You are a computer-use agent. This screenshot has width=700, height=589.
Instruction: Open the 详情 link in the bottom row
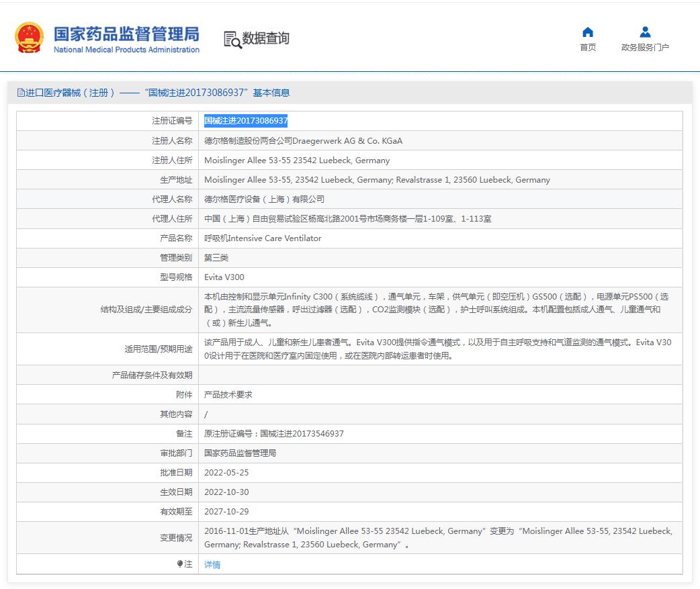click(212, 564)
